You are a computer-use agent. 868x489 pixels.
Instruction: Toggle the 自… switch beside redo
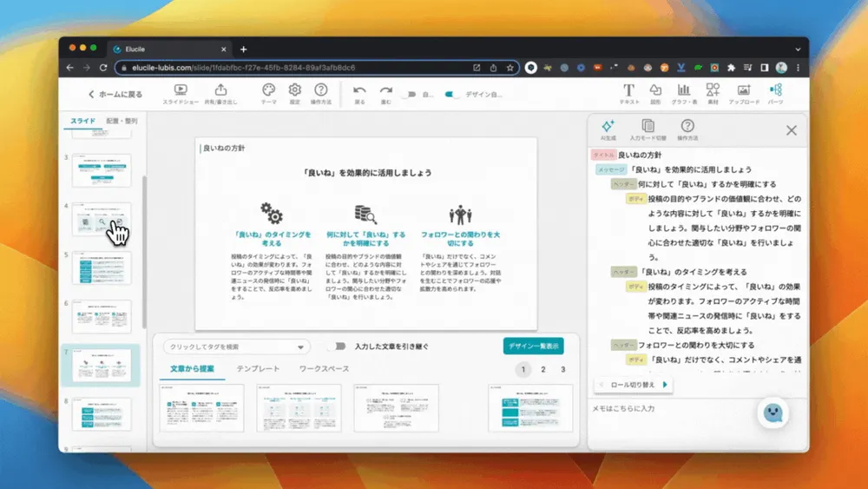click(410, 94)
